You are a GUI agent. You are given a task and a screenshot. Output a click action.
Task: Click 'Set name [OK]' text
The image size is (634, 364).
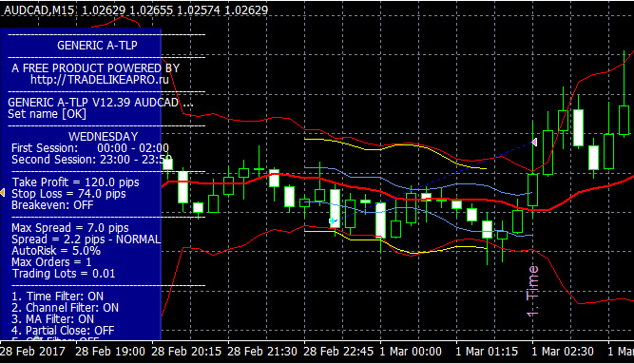(x=47, y=114)
